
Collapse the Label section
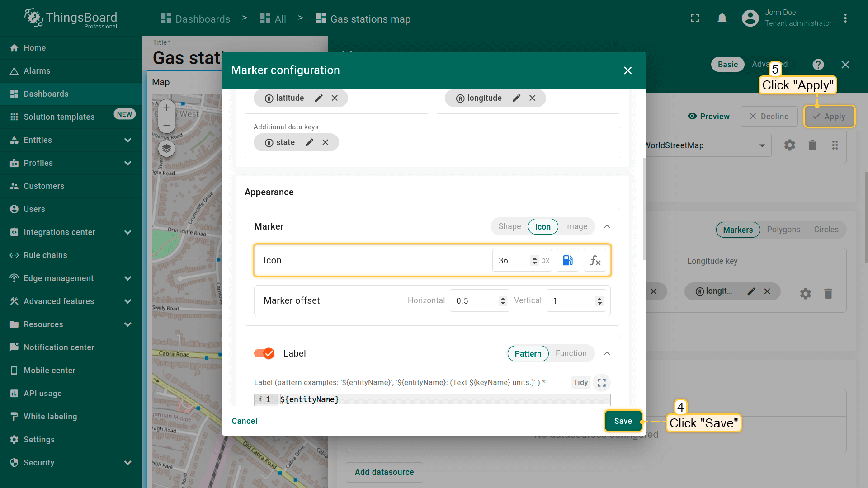pos(607,353)
